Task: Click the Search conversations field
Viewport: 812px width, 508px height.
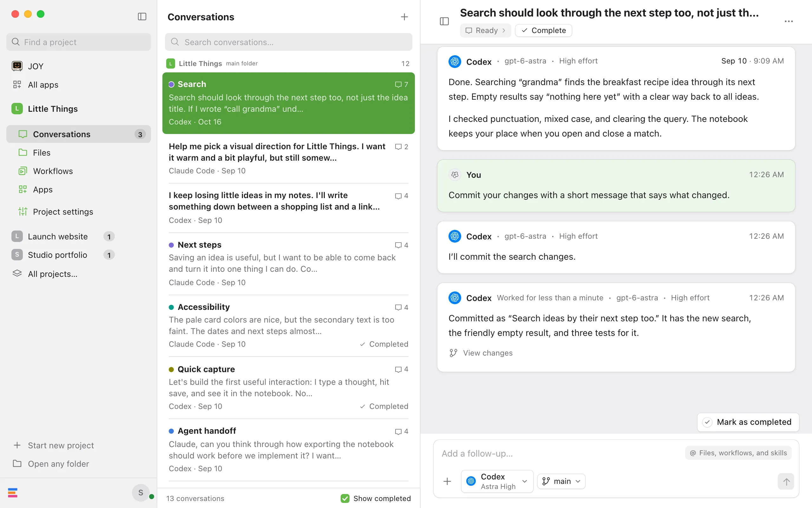Action: click(289, 42)
